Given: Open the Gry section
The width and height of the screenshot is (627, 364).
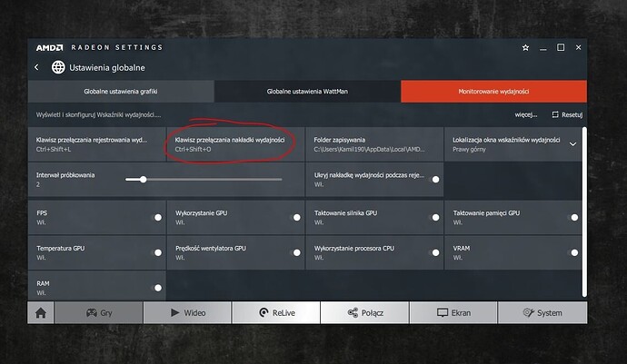Looking at the screenshot, I should [99, 313].
